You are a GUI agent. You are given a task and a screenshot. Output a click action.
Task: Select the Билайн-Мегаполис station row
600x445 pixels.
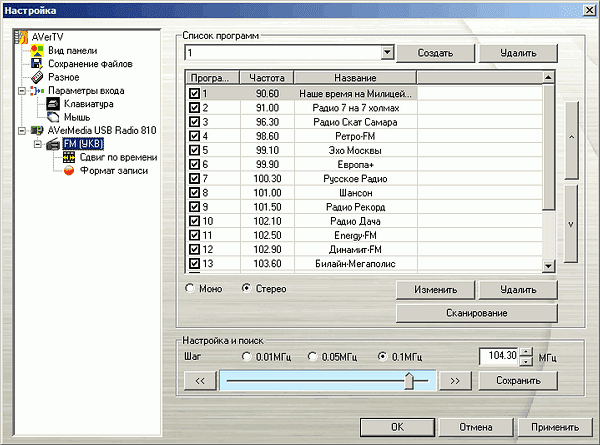[364, 264]
